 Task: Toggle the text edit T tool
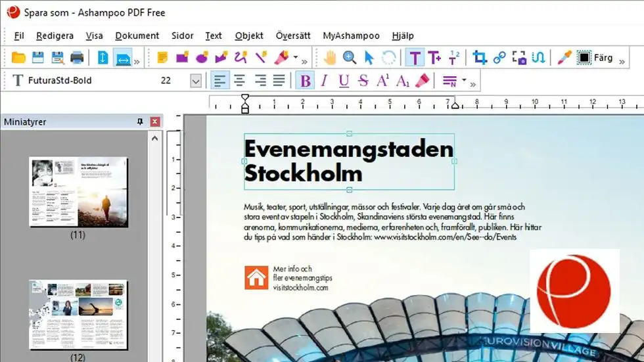tap(415, 58)
